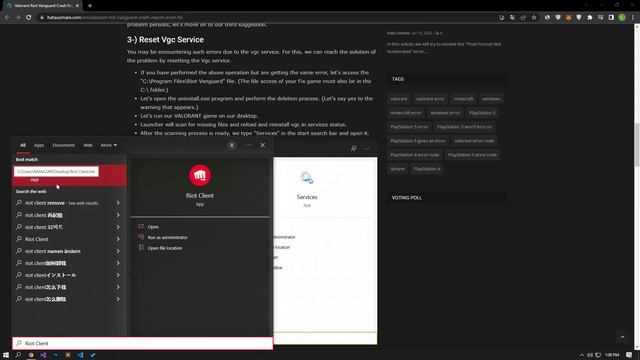Screen dimensions: 640x360
Task: Click the 'valorant error code' tag
Action: coord(474,141)
